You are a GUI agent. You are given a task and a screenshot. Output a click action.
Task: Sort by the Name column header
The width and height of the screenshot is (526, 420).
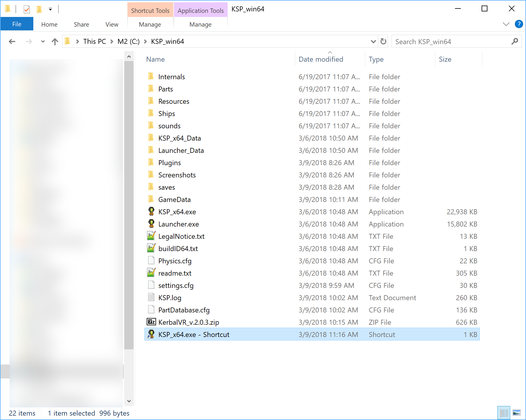pyautogui.click(x=155, y=59)
